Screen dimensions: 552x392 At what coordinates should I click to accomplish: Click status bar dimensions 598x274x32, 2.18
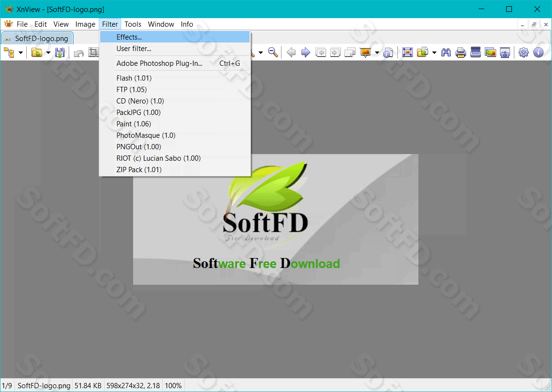coord(133,386)
